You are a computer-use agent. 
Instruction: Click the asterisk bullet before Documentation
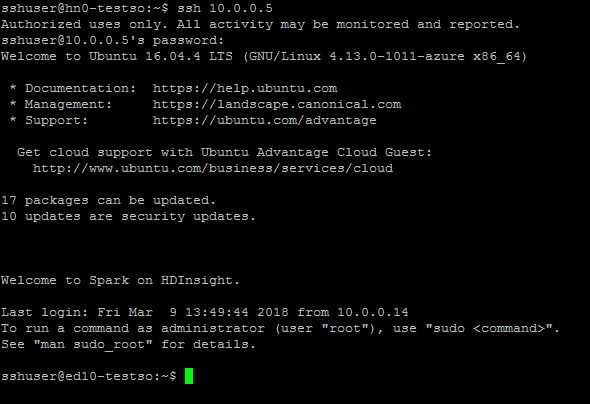pos(13,88)
